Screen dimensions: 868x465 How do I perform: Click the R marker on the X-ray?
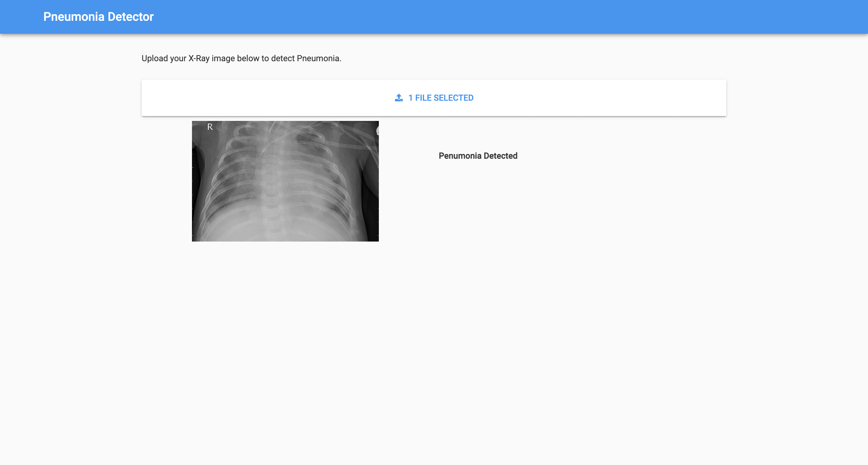pos(210,127)
